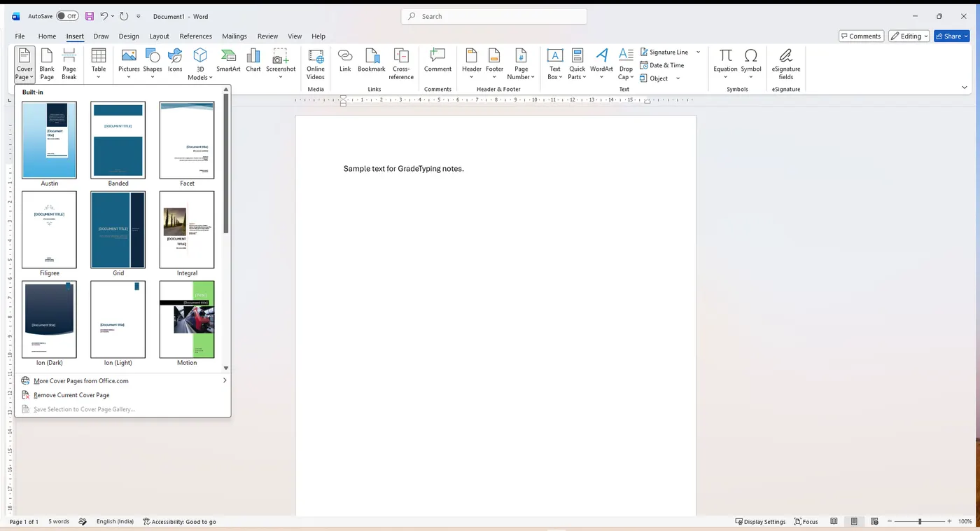Expand the Signature Line dropdown arrow
Image resolution: width=980 pixels, height=531 pixels.
click(x=698, y=52)
